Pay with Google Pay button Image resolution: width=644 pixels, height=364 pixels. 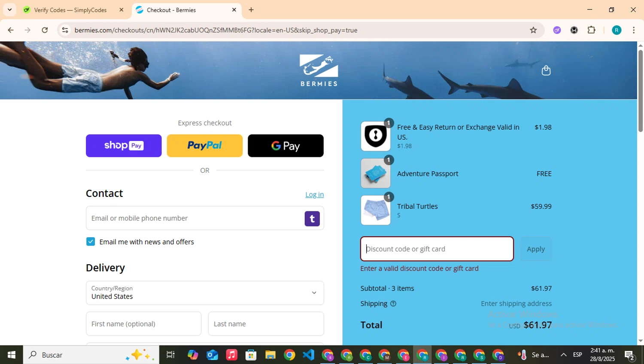pos(286,146)
